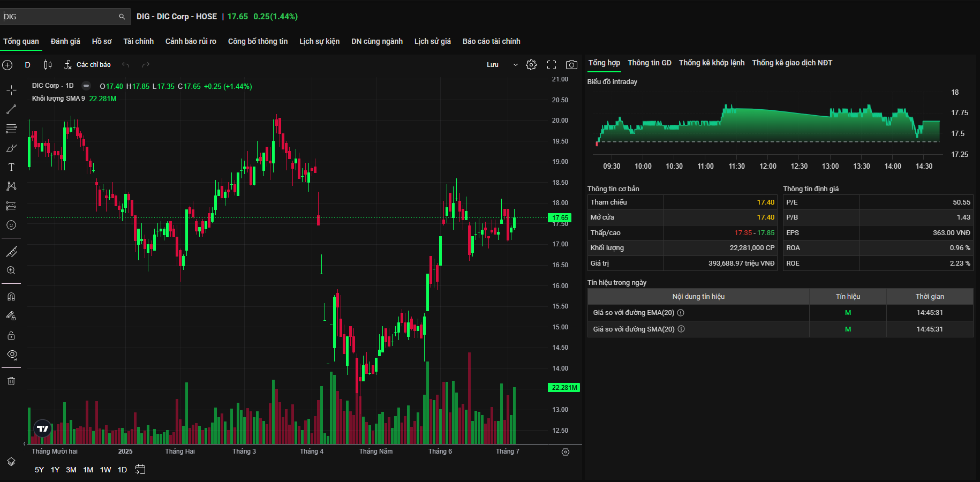
Task: Open the Lịch sự kiện tab
Action: pyautogui.click(x=319, y=41)
